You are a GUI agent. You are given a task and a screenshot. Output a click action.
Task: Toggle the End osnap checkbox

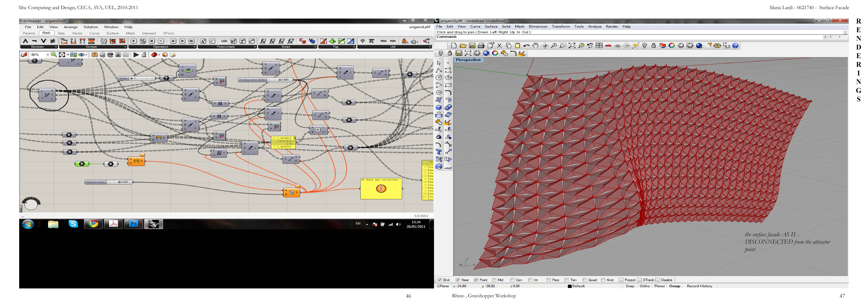439,280
